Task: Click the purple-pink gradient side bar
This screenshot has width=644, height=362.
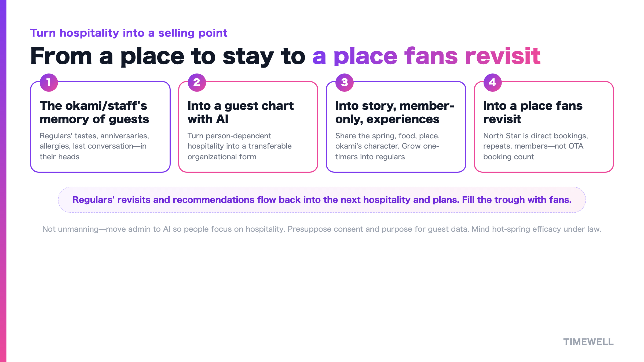Action: (x=3, y=181)
